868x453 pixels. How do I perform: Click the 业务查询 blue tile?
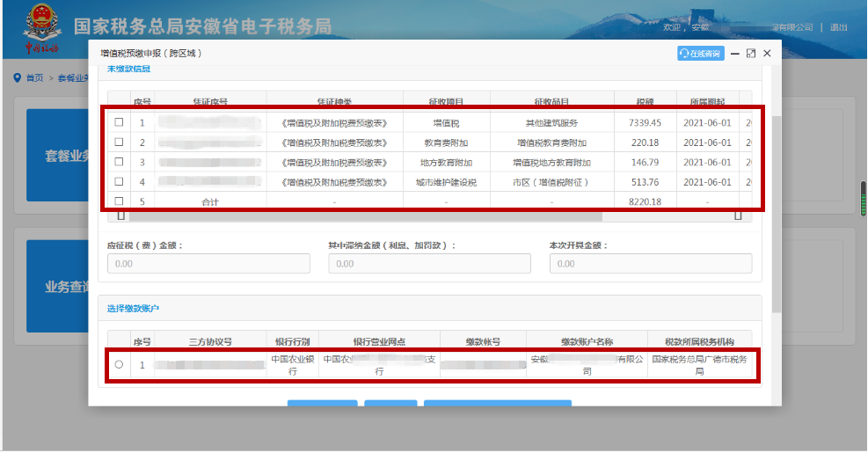click(x=57, y=286)
